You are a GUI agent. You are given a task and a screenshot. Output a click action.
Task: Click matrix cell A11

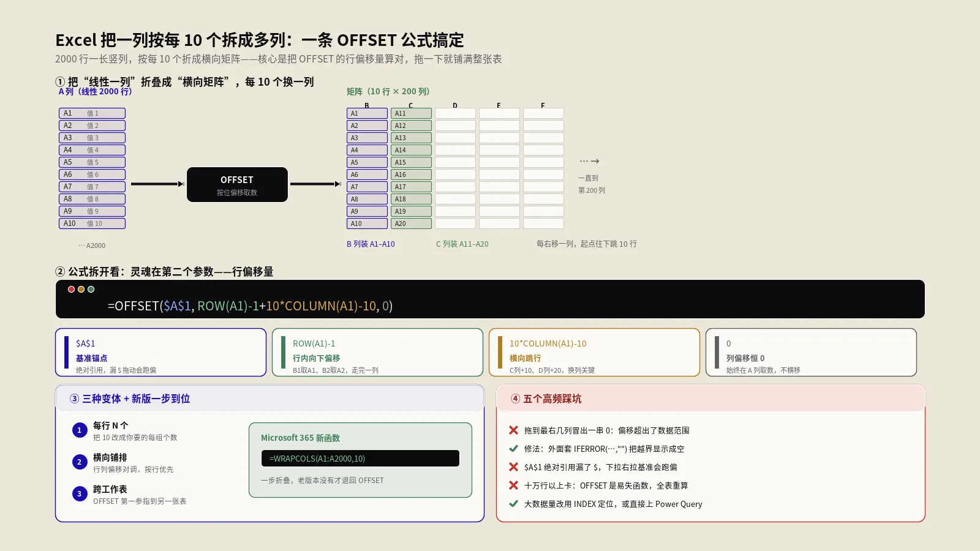411,113
